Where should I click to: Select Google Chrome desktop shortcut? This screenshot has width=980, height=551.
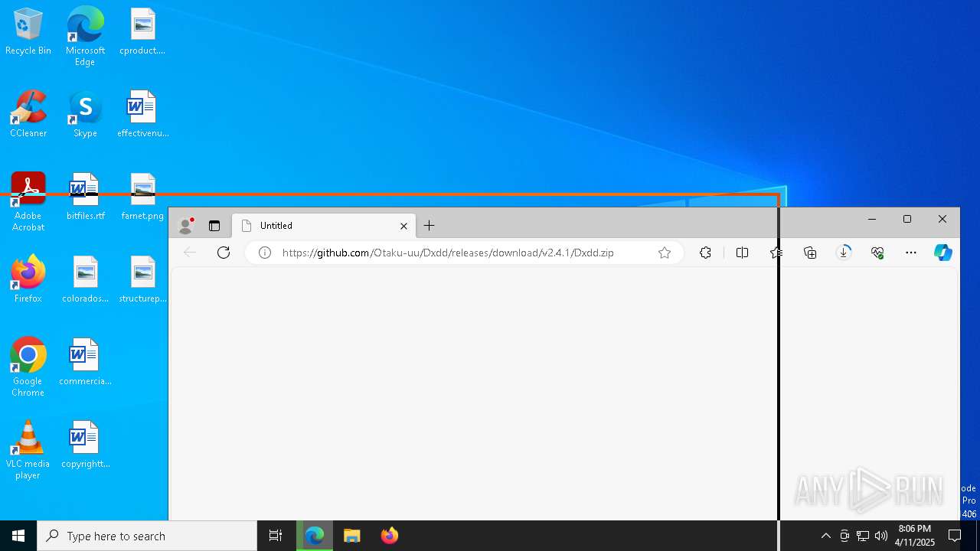28,367
